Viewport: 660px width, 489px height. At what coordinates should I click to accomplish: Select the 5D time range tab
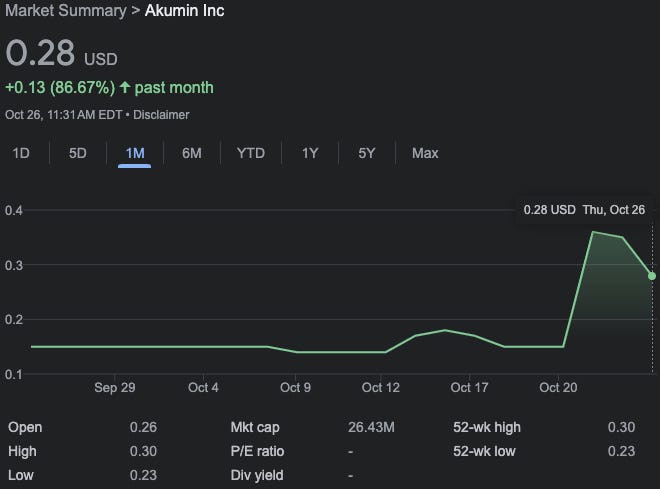tap(78, 153)
